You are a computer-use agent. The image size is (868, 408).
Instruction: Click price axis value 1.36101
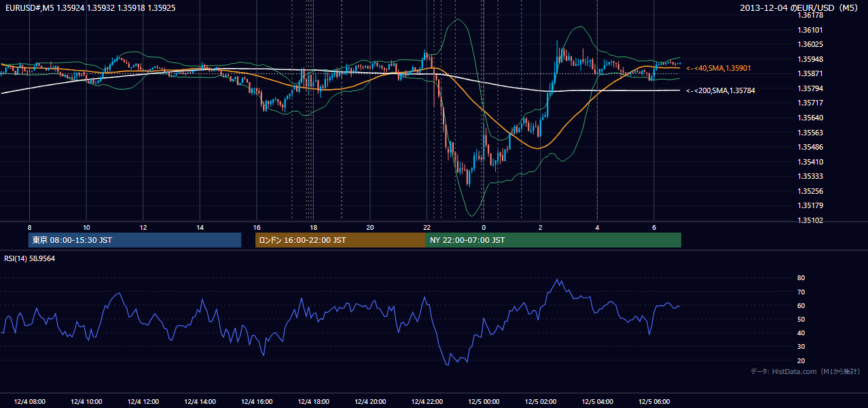(x=812, y=30)
